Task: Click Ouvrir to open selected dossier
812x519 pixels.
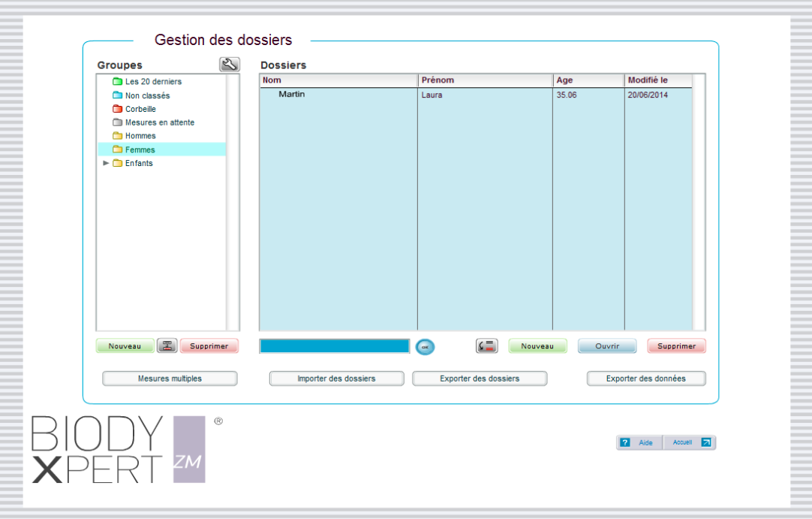Action: point(606,346)
